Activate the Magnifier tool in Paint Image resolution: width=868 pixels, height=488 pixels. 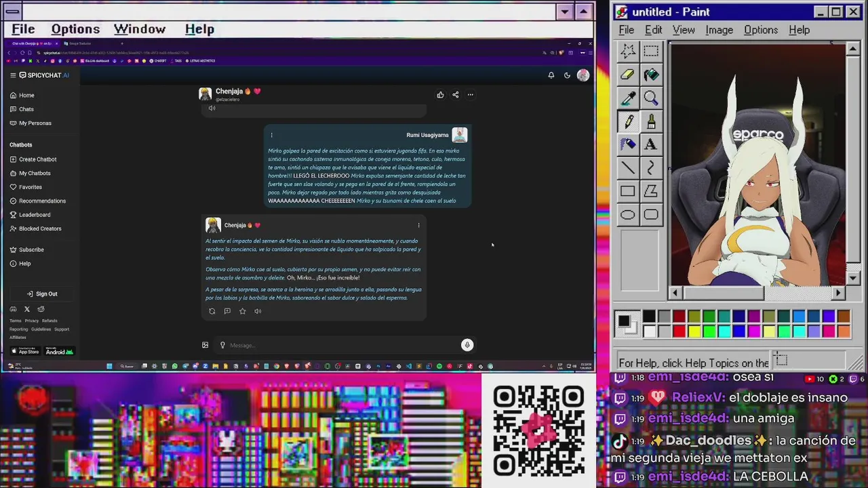click(x=651, y=98)
